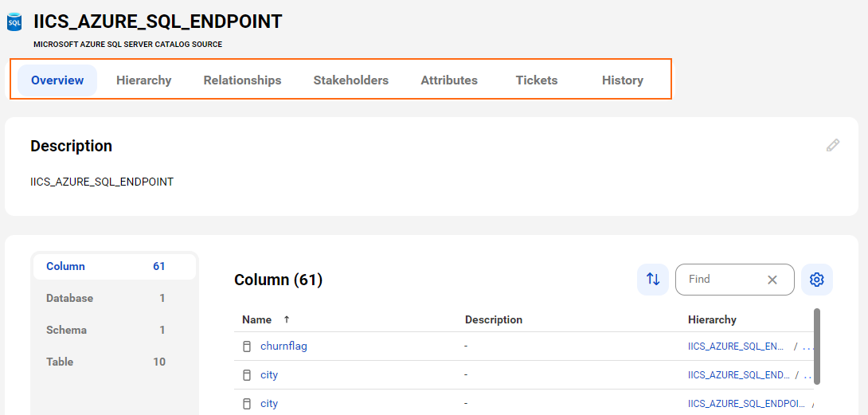Click the Name column header

tap(257, 319)
